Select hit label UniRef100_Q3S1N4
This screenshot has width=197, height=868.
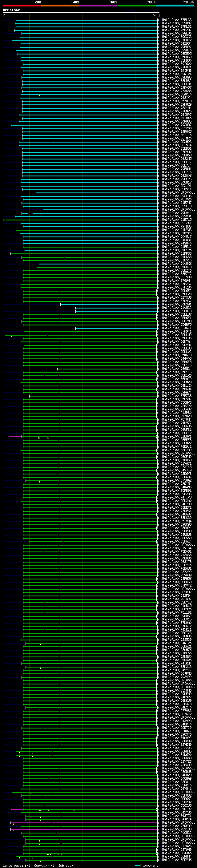(x=176, y=108)
